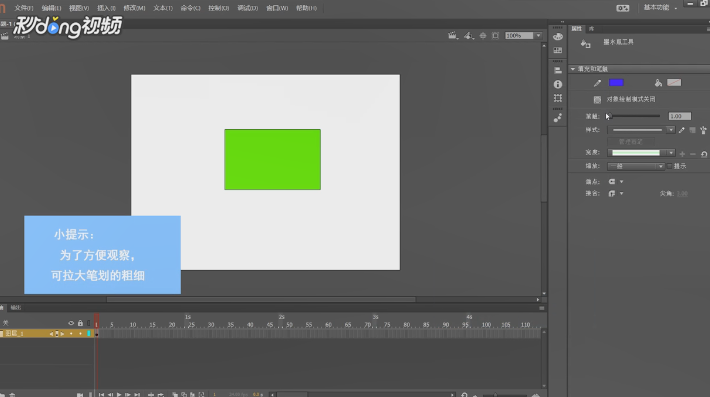Toggle show all layers as outlines
The width and height of the screenshot is (710, 397).
coord(89,323)
